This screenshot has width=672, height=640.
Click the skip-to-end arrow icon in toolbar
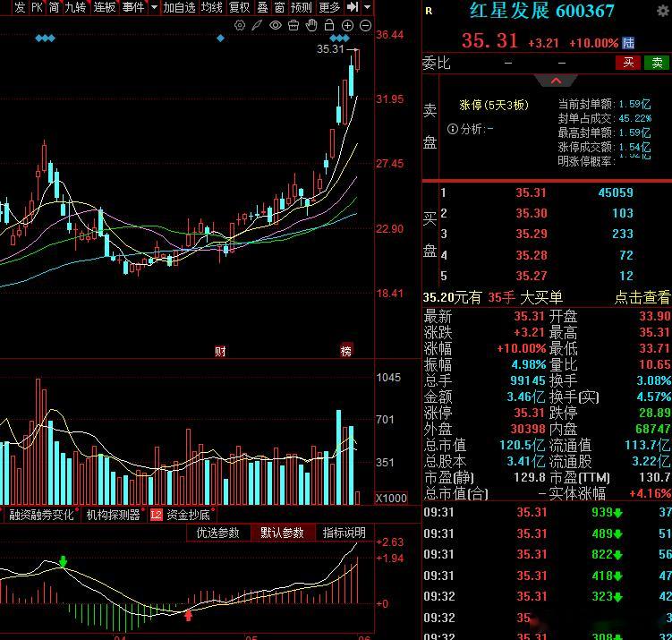coord(353,7)
